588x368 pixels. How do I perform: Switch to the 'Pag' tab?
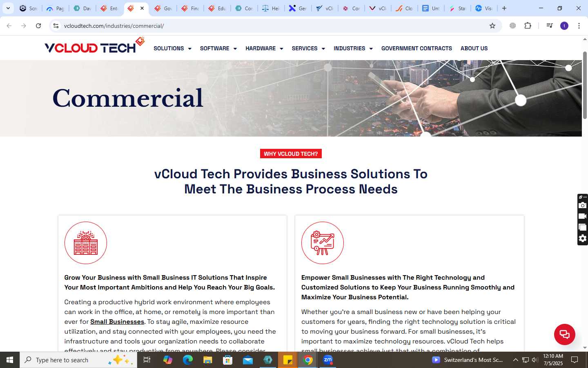pyautogui.click(x=55, y=8)
